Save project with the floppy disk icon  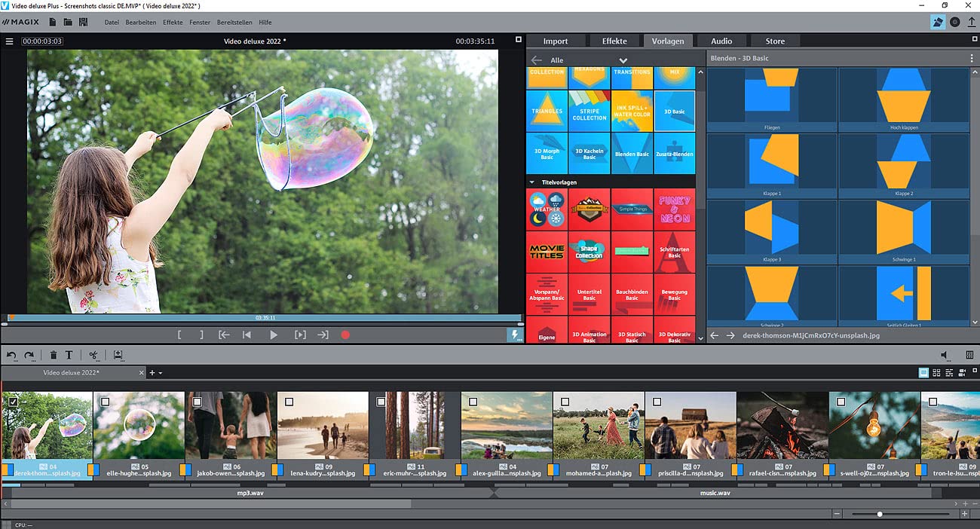[x=84, y=22]
